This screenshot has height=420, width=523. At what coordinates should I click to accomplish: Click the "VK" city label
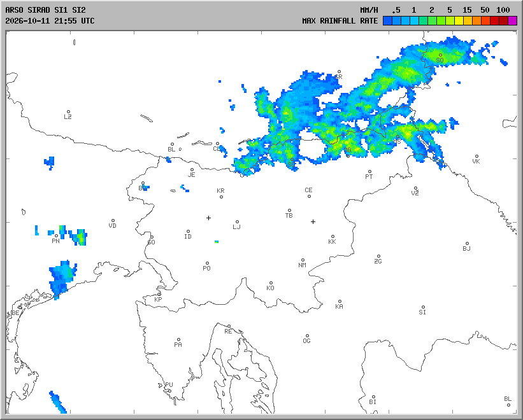click(x=476, y=161)
